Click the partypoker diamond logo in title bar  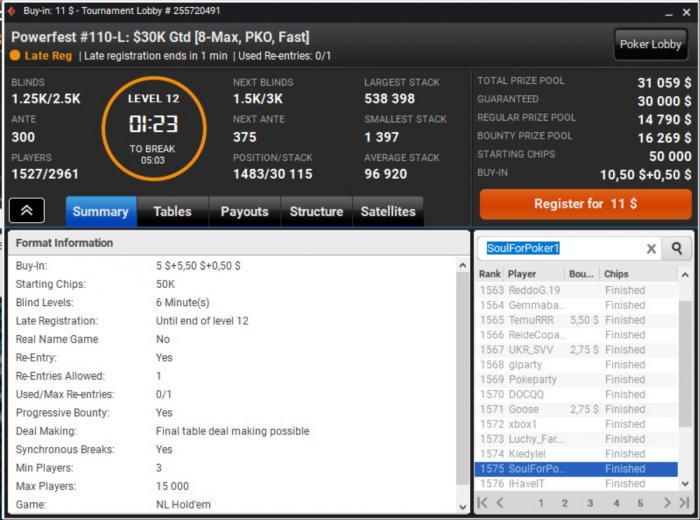pos(11,11)
